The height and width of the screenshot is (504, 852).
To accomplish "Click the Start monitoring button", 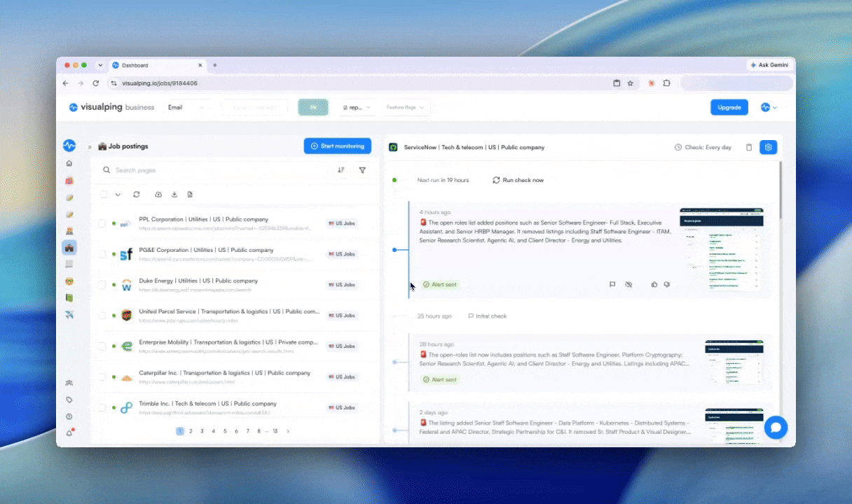I will pyautogui.click(x=338, y=146).
